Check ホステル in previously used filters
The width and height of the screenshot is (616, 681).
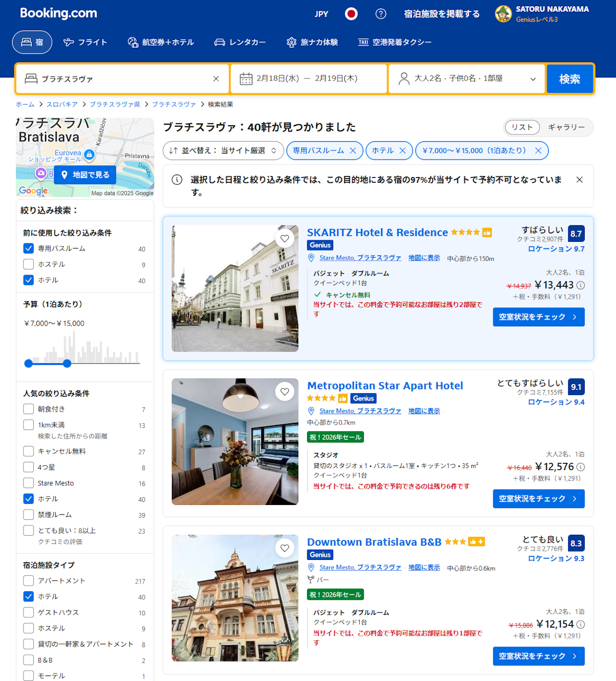pyautogui.click(x=29, y=264)
